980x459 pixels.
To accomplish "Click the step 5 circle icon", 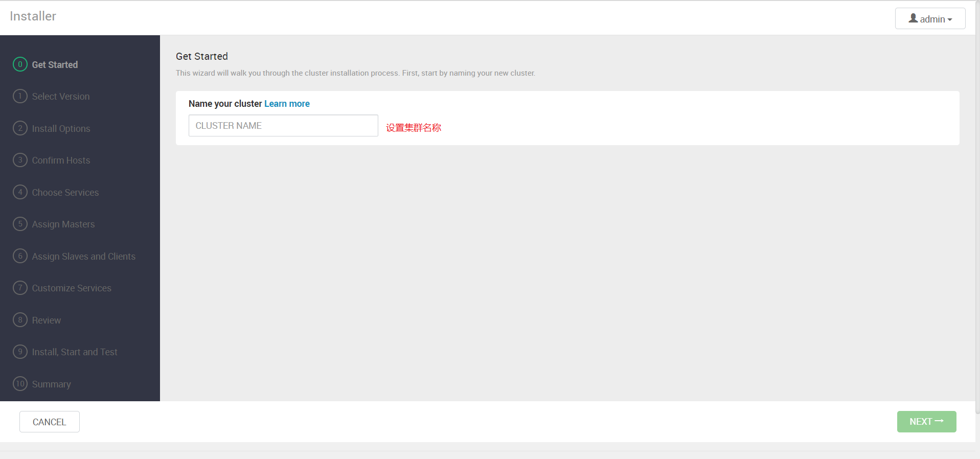I will pyautogui.click(x=20, y=224).
